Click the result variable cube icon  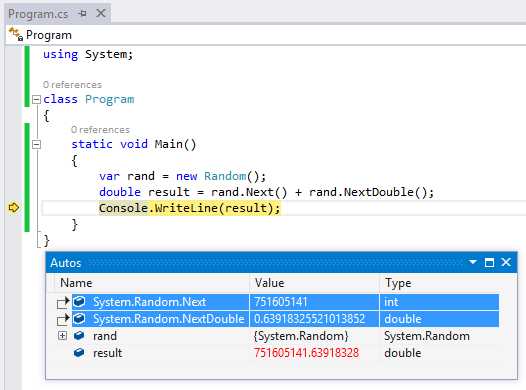79,352
